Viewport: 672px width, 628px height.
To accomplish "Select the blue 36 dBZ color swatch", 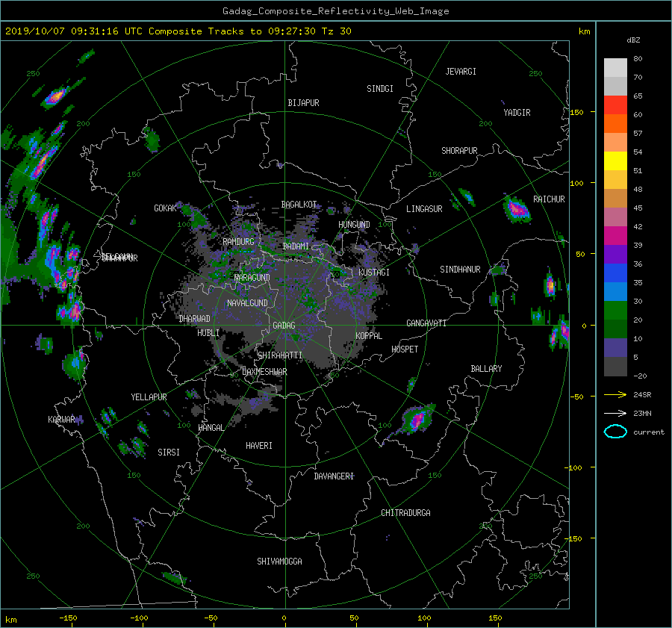I will click(615, 273).
